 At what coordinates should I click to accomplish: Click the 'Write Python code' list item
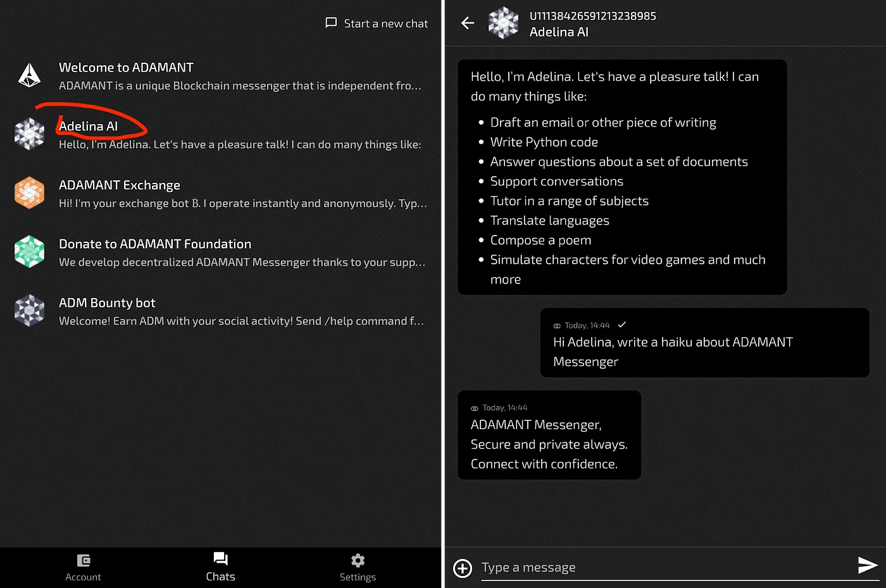(544, 142)
